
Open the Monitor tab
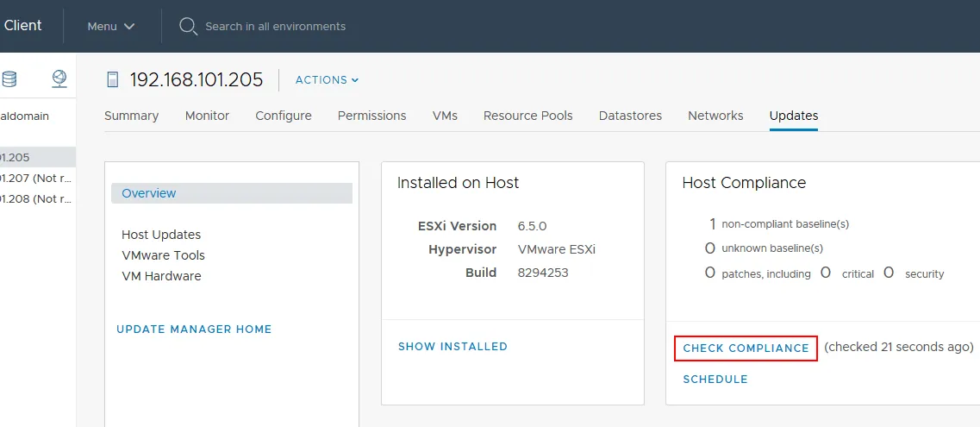(x=207, y=116)
